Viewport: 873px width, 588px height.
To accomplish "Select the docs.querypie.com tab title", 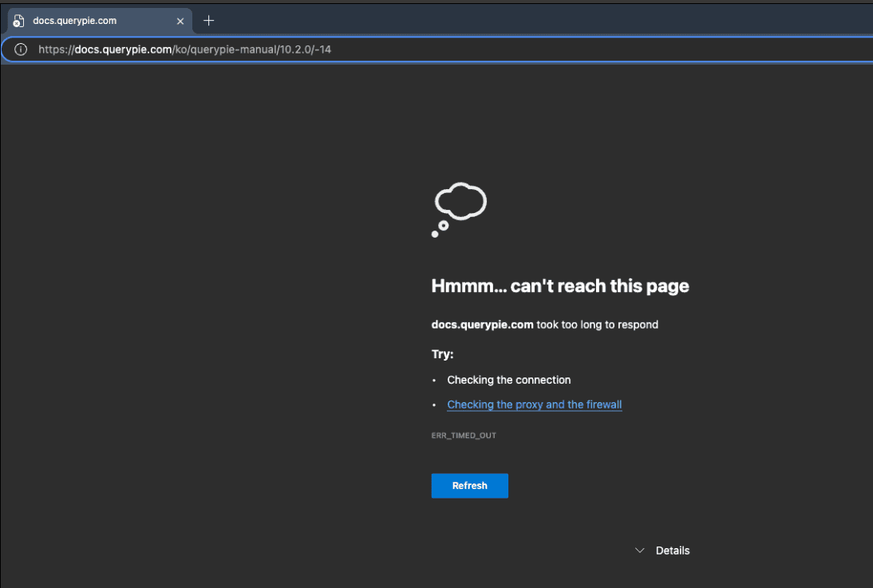I will pyautogui.click(x=75, y=21).
